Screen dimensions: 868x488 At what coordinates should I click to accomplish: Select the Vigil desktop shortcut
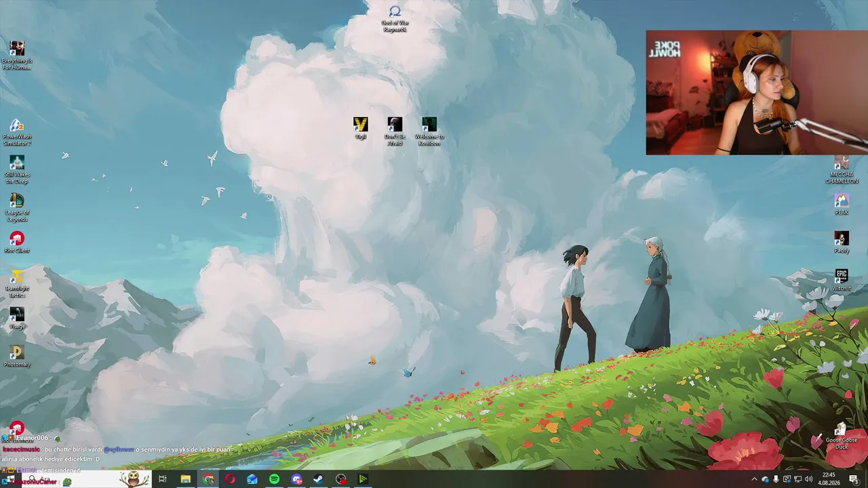(x=361, y=128)
